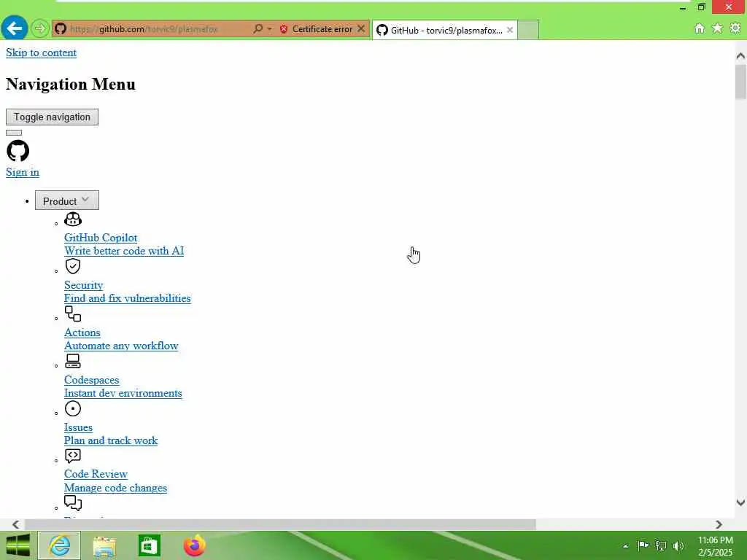Open a new blank tab
The height and width of the screenshot is (560, 747).
click(528, 30)
